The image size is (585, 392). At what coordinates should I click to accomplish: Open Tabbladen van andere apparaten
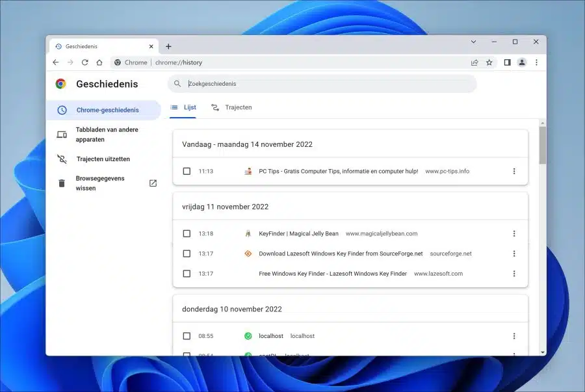point(103,135)
